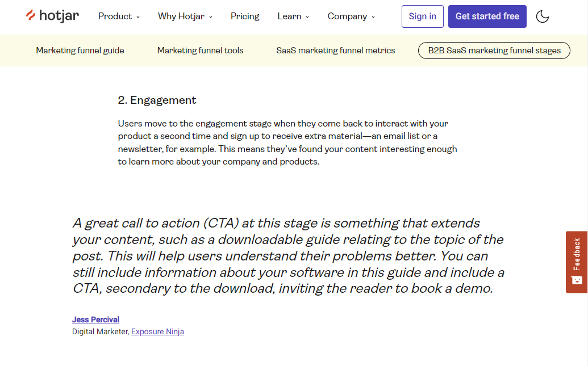588x366 pixels.
Task: Click the "2. Engagement" section heading
Action: pos(157,100)
